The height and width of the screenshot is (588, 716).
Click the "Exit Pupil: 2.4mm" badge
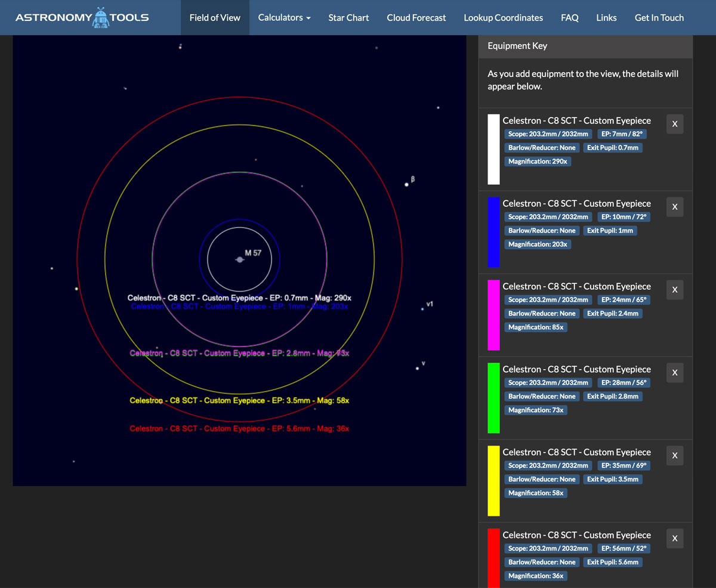pos(613,314)
